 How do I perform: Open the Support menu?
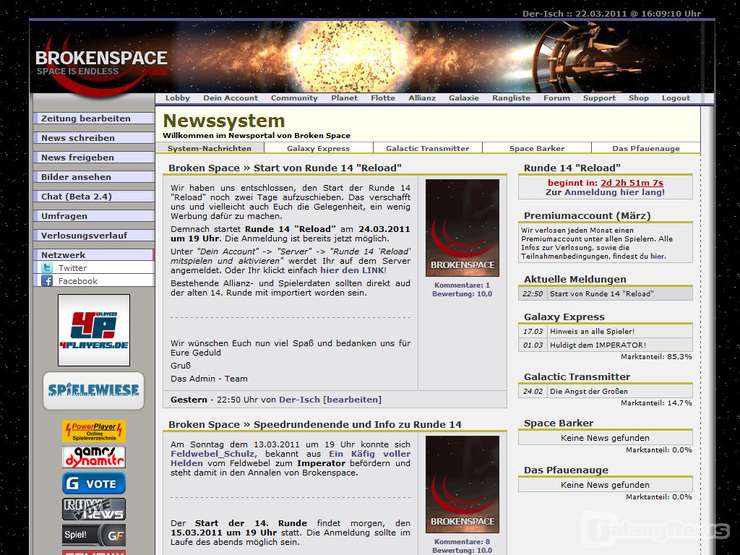[x=599, y=98]
